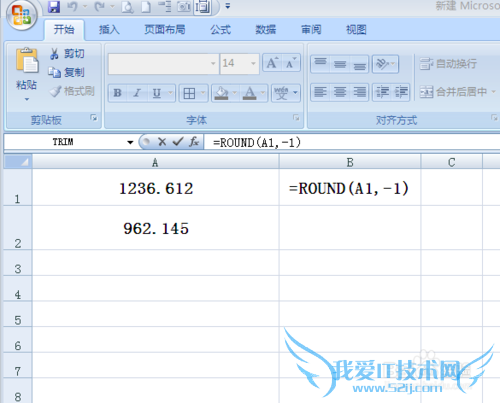Viewport: 500px width, 403px height.
Task: Click the camera icon in quick access toolbar
Action: tap(184, 6)
